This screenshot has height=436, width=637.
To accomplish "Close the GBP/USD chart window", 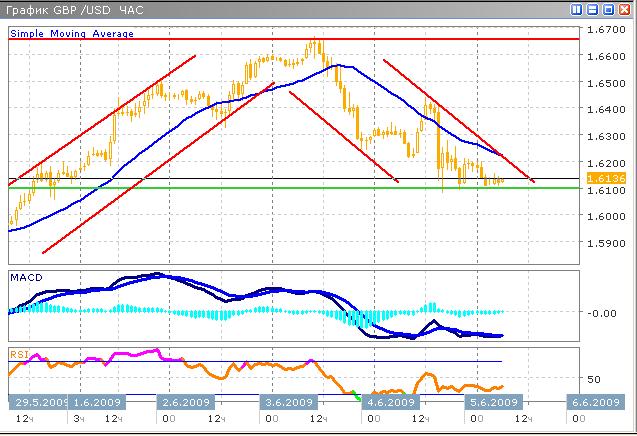I will pyautogui.click(x=623, y=9).
